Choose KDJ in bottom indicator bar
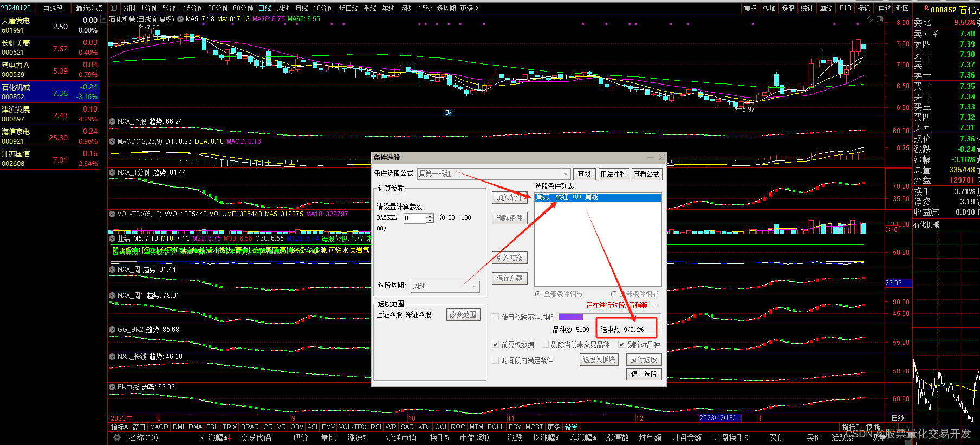 pos(424,427)
